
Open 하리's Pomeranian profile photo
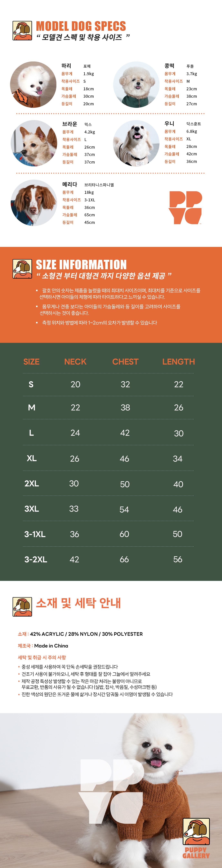pos(33,84)
